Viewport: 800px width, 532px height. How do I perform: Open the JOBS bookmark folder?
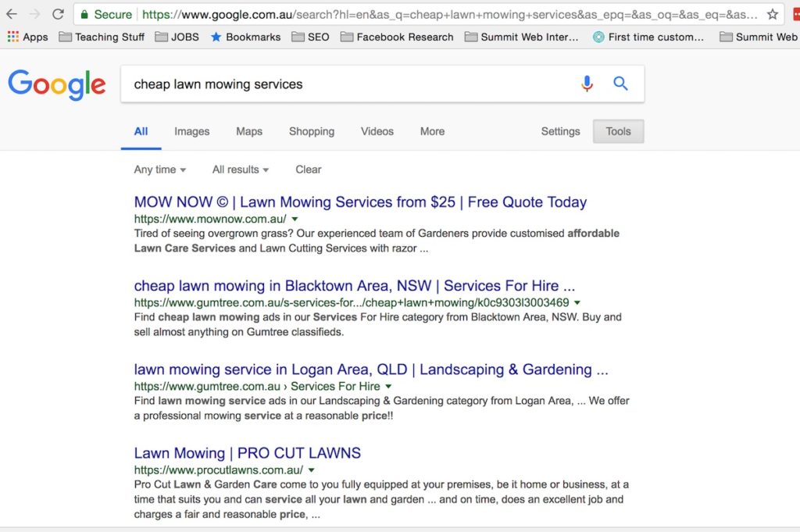click(177, 37)
